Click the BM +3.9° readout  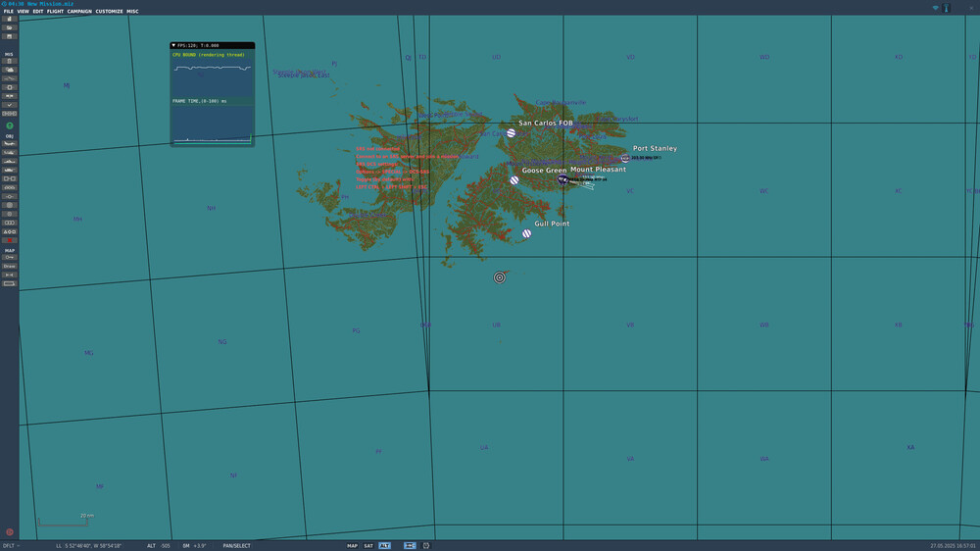tap(194, 546)
